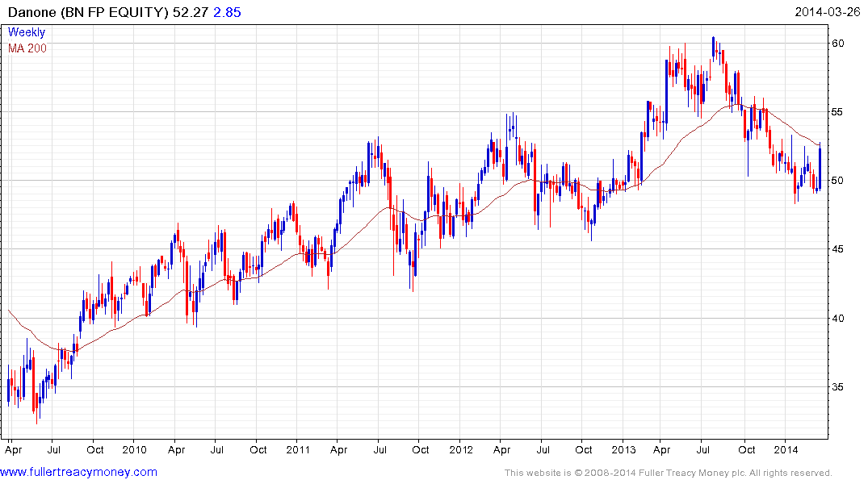868x484 pixels.
Task: Click the 45 price axis label
Action: 837,249
